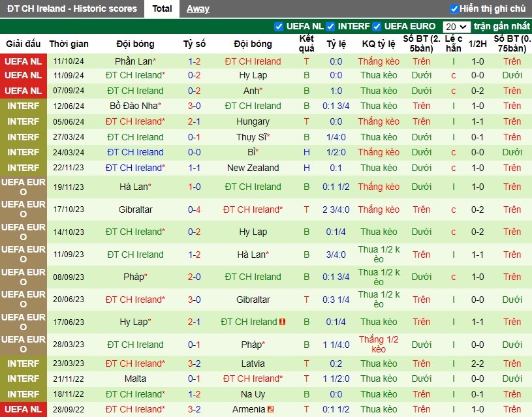Click UEFA NL label on 11/10/24 row
The height and width of the screenshot is (417, 532).
point(23,61)
